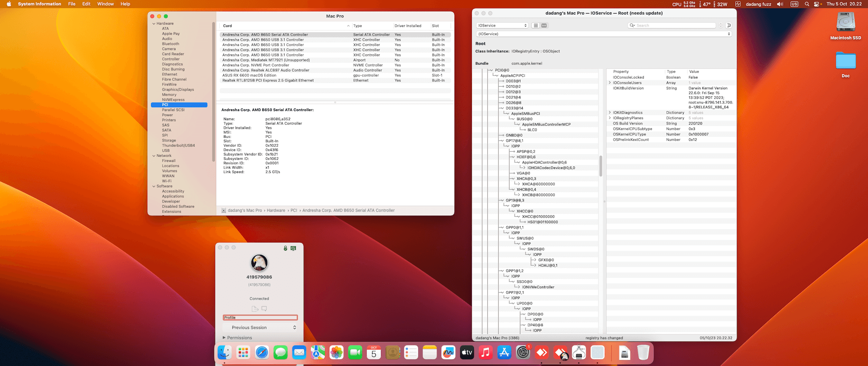The image size is (868, 366).
Task: Open the IOService plane dropdown
Action: pos(502,25)
